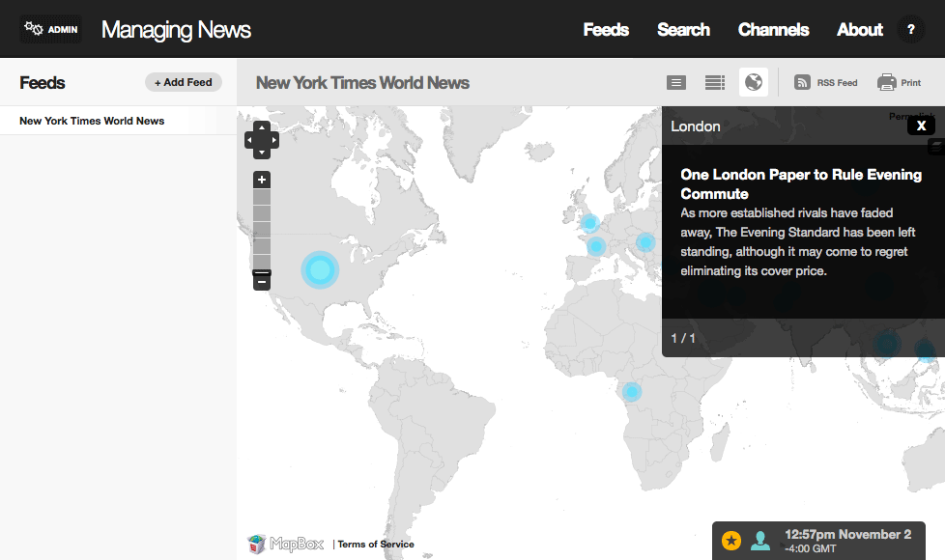
Task: Select the globe map view
Action: 754,82
